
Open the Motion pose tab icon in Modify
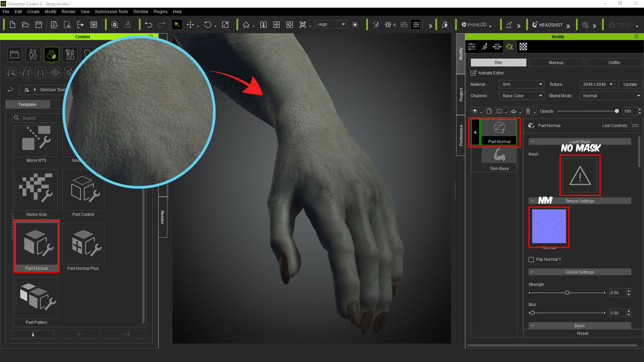pyautogui.click(x=484, y=46)
